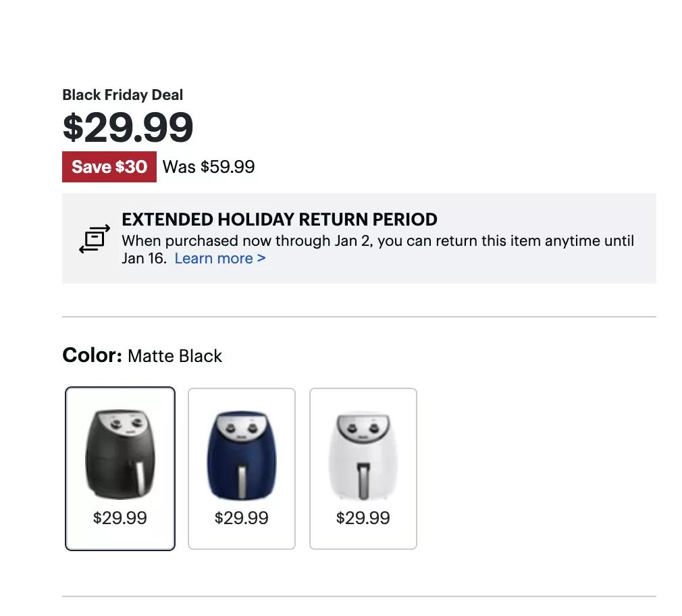Click the $29.99 price under black fryer
The image size is (682, 616).
point(120,518)
